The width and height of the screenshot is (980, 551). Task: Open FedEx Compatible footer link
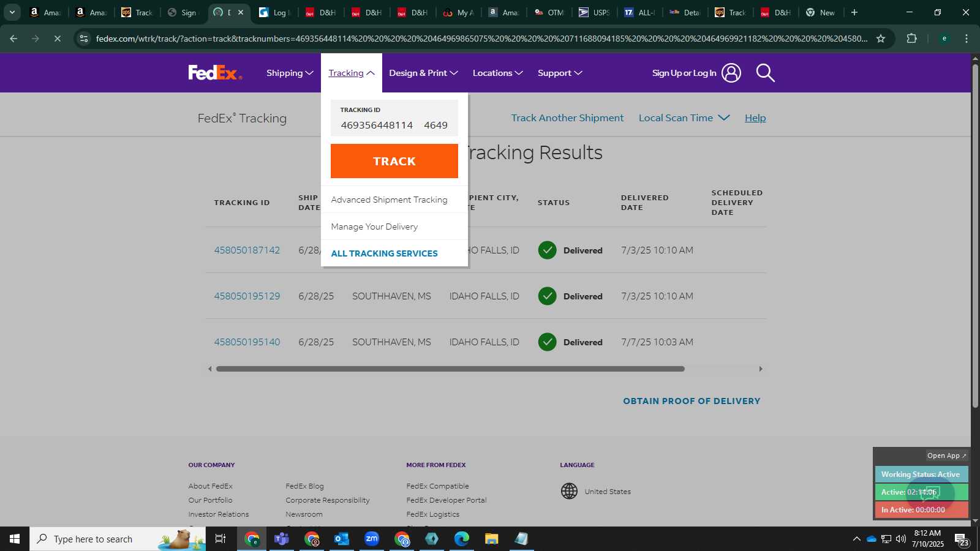[x=437, y=486]
